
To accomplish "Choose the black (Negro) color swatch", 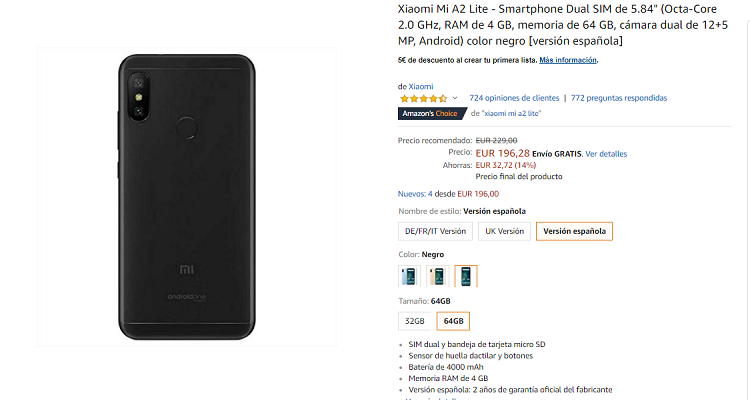I will (x=466, y=276).
